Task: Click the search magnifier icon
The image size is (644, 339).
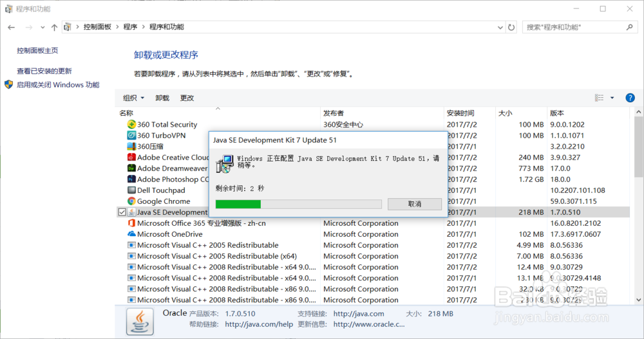Action: pyautogui.click(x=630, y=27)
